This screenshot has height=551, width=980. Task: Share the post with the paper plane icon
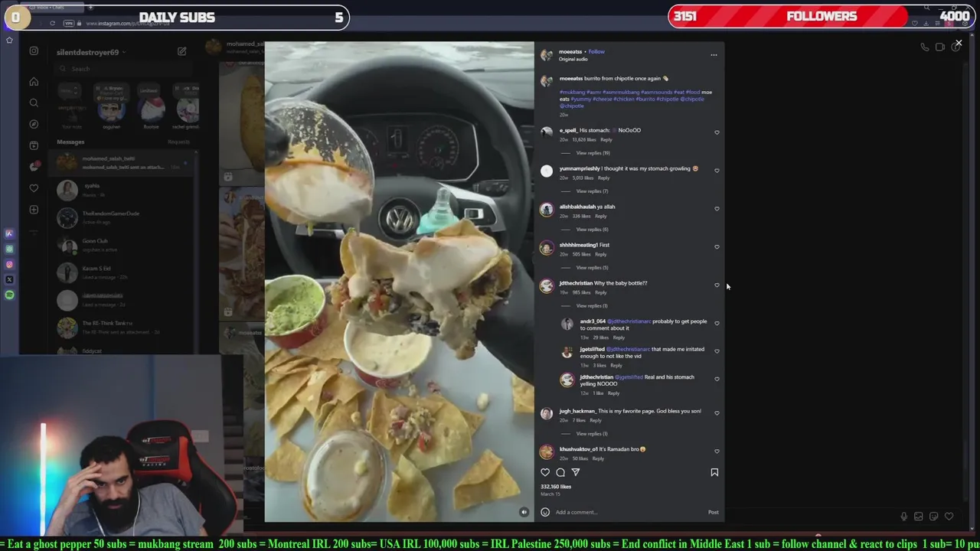[x=576, y=472]
